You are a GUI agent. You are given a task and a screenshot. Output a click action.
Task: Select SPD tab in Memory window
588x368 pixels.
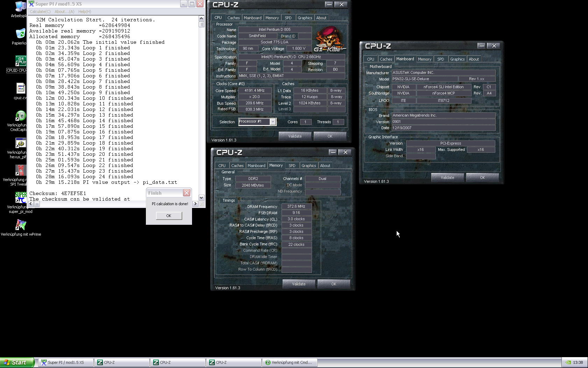tap(292, 166)
